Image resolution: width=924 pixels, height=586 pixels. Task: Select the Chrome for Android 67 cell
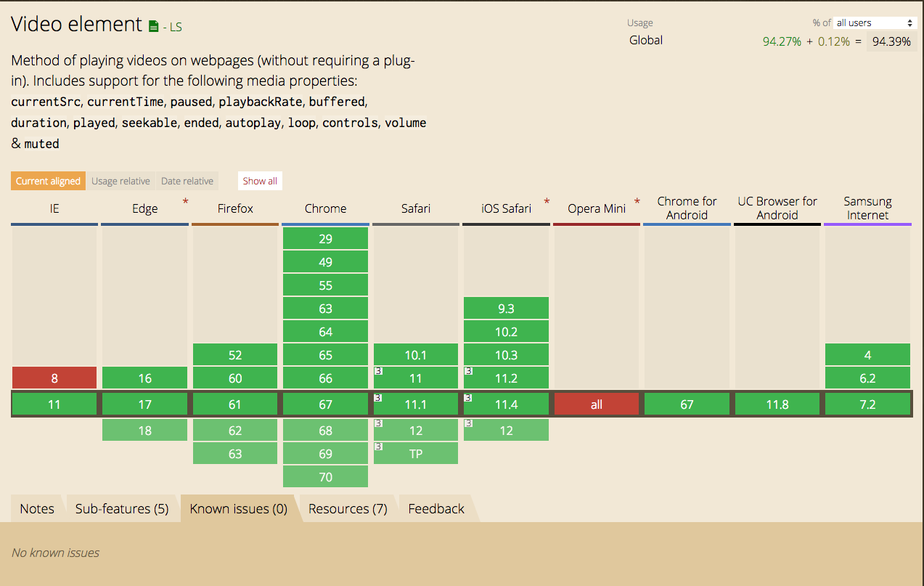(687, 404)
